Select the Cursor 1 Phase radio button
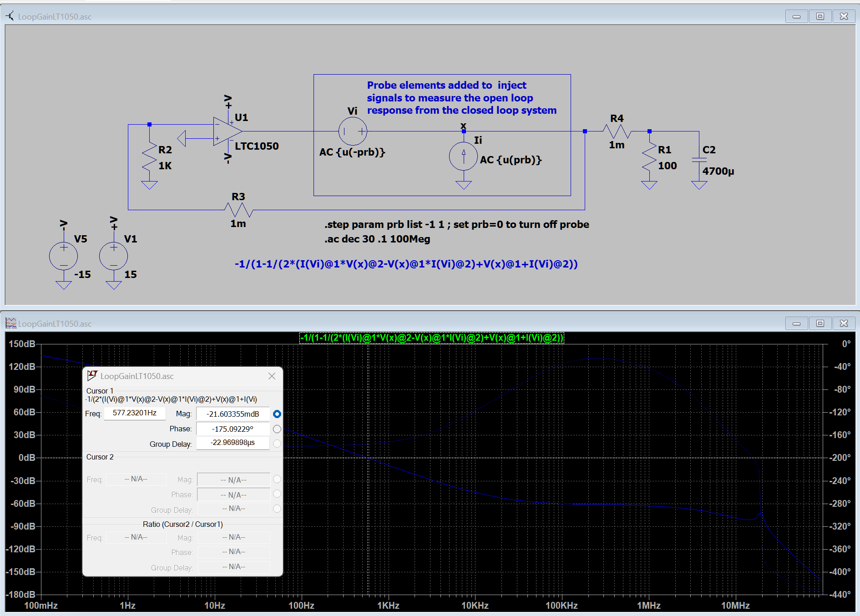This screenshot has width=860, height=616. point(277,429)
